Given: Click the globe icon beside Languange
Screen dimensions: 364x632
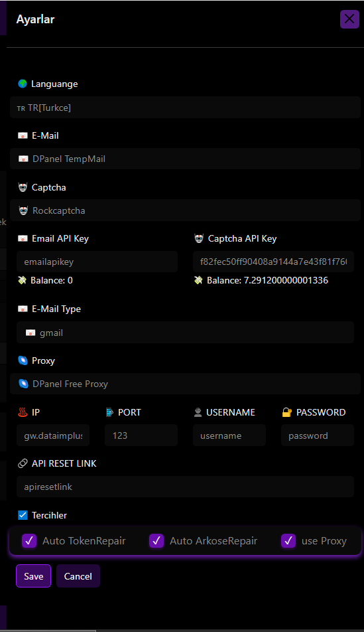Looking at the screenshot, I should click(23, 84).
